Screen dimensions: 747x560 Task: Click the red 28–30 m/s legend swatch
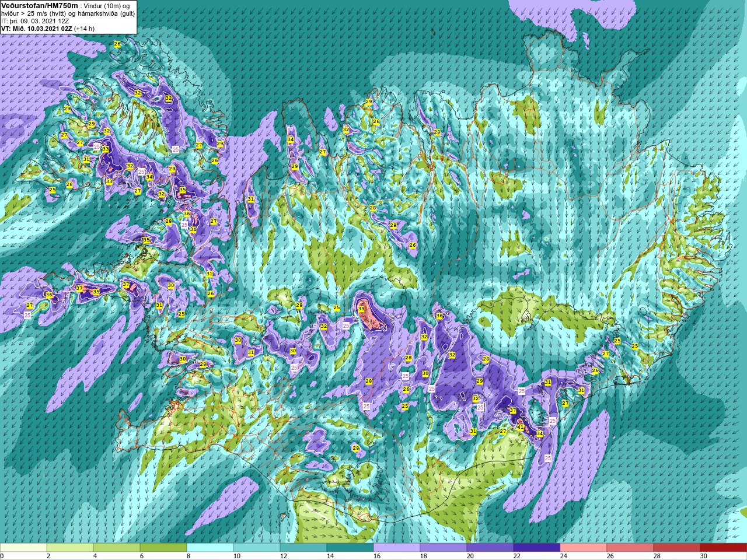(x=677, y=548)
